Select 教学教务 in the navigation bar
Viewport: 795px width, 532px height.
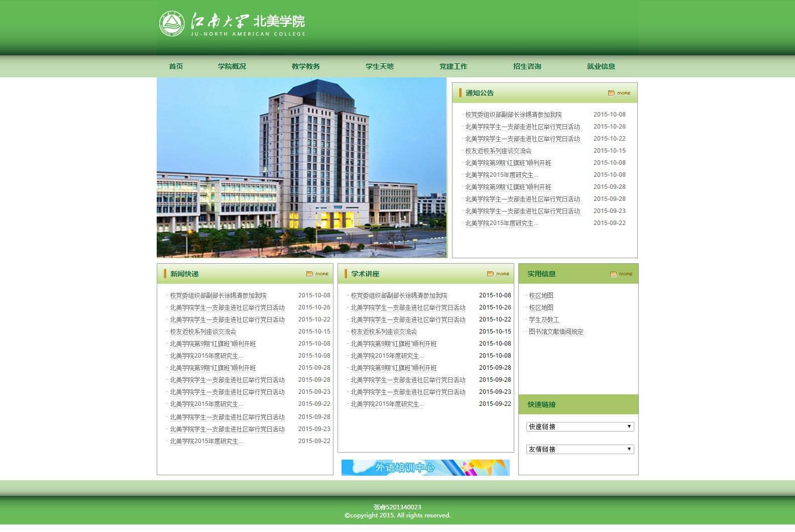pyautogui.click(x=305, y=66)
